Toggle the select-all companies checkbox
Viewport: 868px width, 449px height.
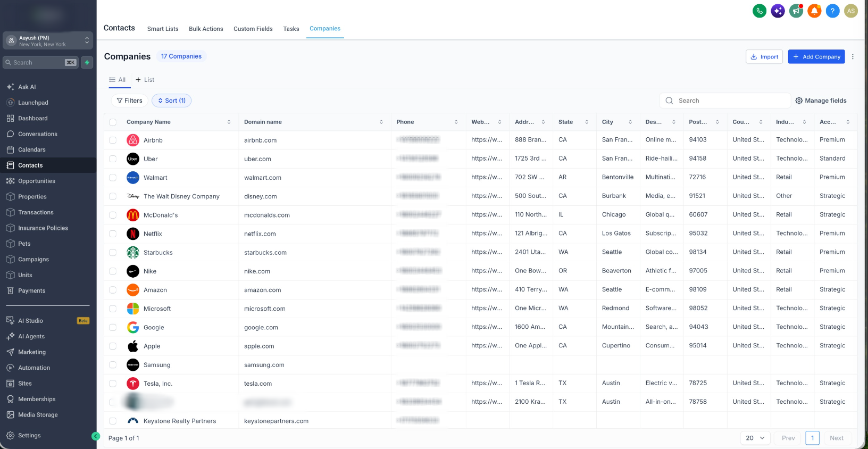(x=113, y=122)
